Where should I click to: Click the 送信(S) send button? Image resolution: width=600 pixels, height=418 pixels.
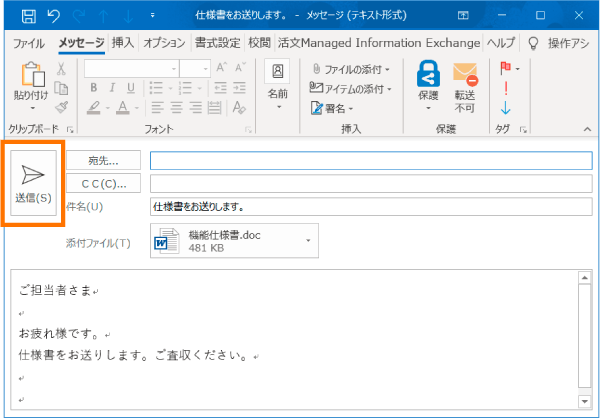coord(33,183)
